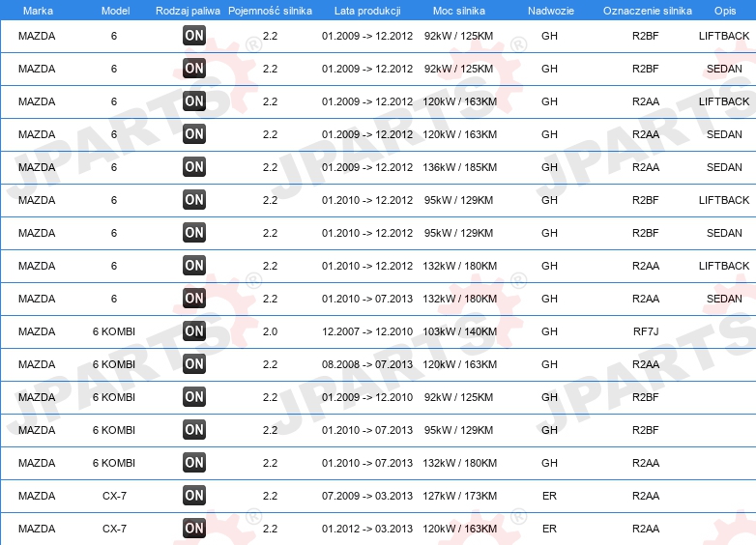
Task: Click GH body cell in the RF7J row
Action: coord(549,331)
